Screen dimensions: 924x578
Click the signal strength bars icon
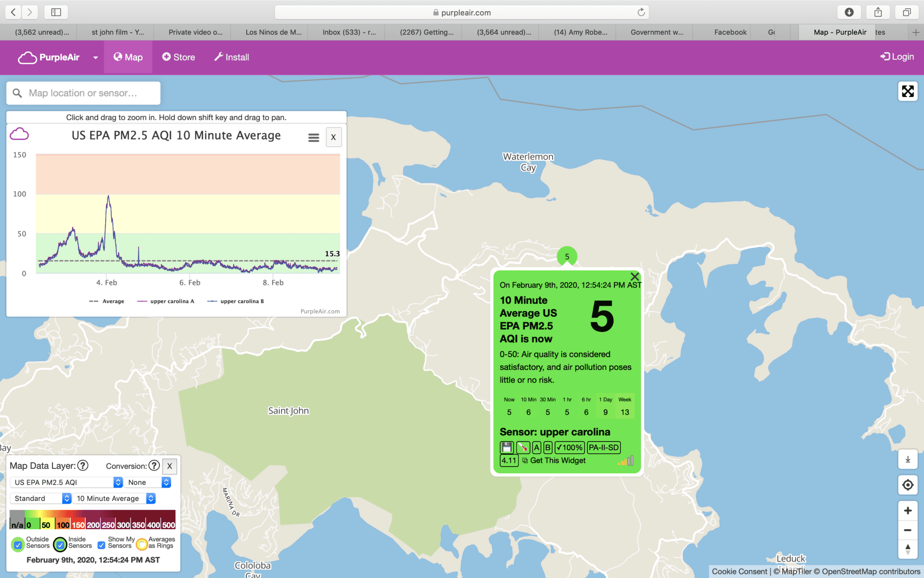pyautogui.click(x=626, y=461)
